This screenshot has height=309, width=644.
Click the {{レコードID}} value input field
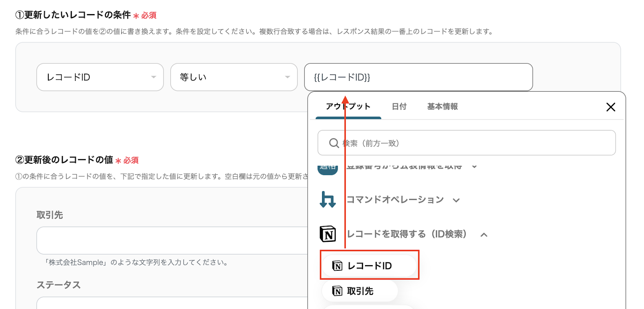click(x=419, y=77)
